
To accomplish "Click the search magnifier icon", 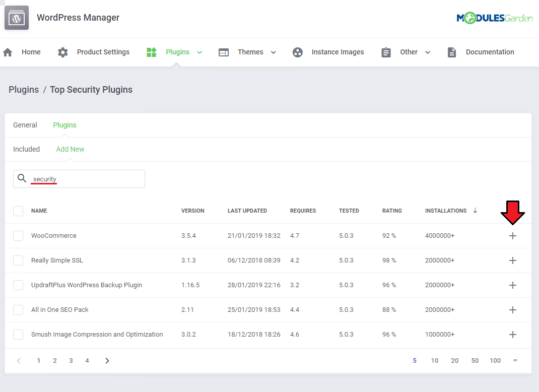I will tap(22, 178).
